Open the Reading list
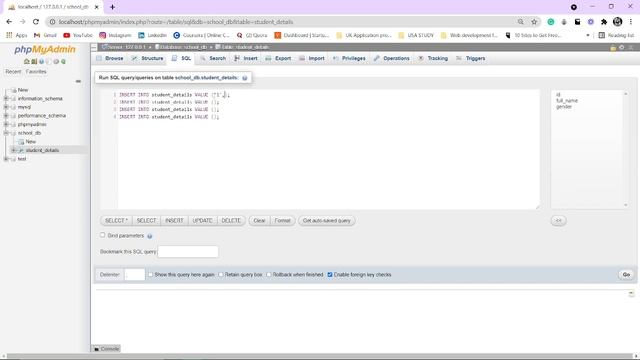The image size is (640, 360). pos(616,36)
